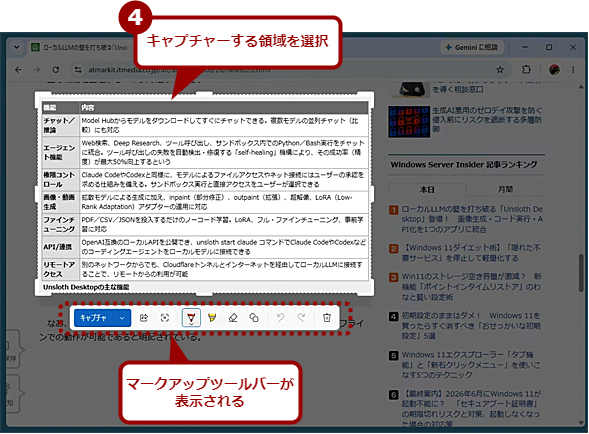This screenshot has height=434, width=589.
Task: Click the 権限コントロール table cell
Action: [x=60, y=180]
